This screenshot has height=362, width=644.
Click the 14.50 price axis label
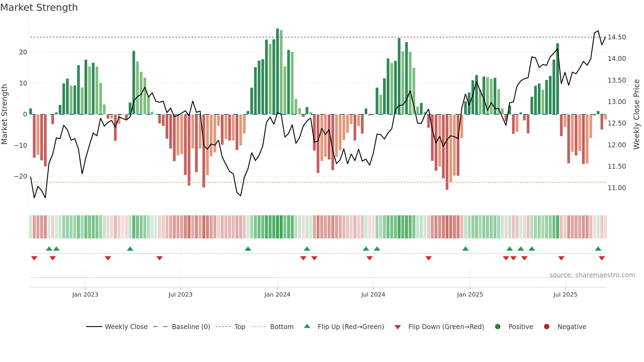[x=617, y=37]
